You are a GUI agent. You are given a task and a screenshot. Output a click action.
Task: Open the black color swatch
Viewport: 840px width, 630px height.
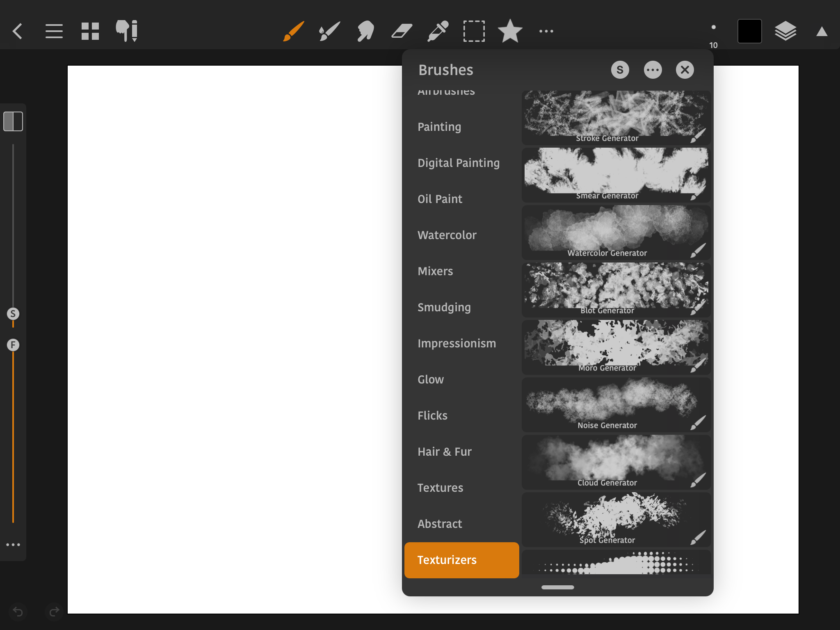749,31
